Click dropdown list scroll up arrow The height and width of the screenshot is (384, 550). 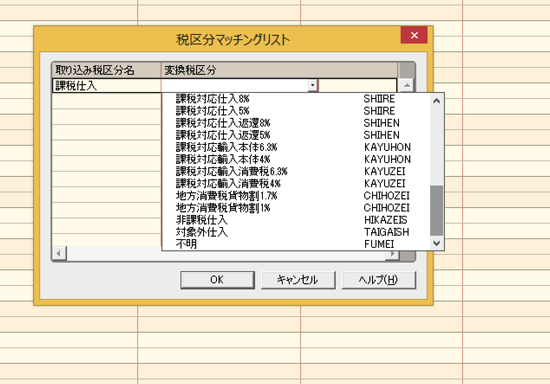coord(436,101)
